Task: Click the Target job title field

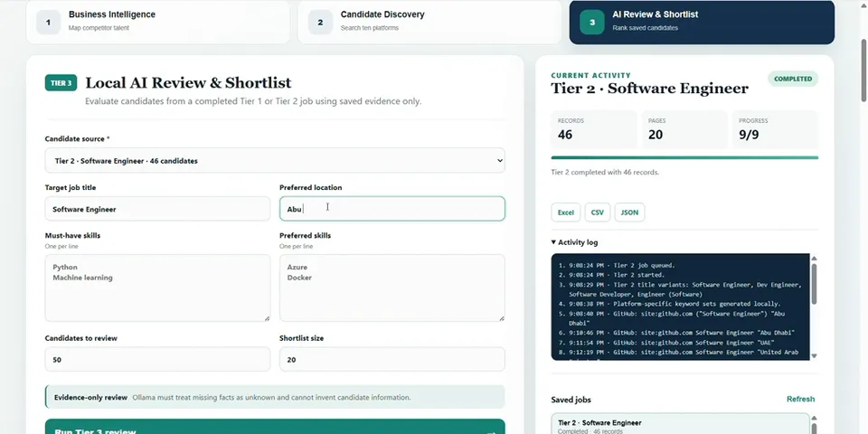Action: (x=157, y=209)
